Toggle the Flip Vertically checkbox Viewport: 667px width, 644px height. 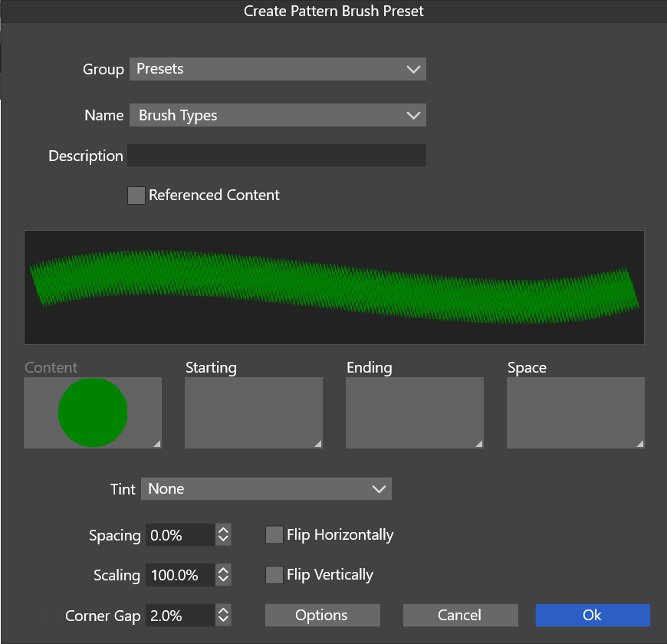coord(274,575)
